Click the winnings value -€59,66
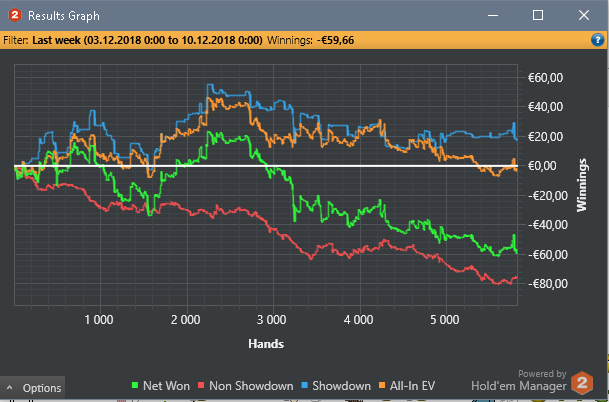Image resolution: width=609 pixels, height=402 pixels. (335, 40)
